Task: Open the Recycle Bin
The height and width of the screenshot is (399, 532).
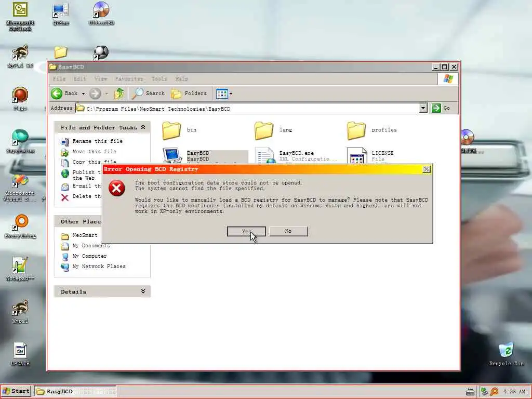Action: pos(506,354)
